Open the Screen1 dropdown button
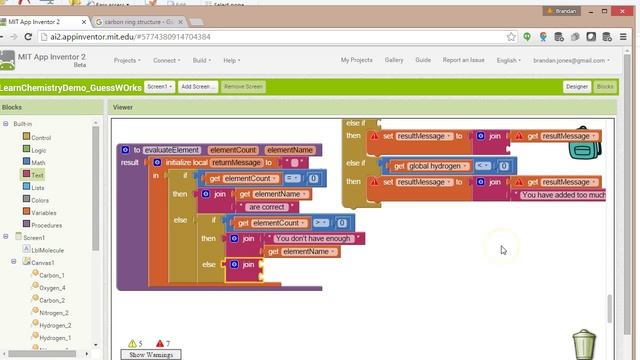Image resolution: width=640 pixels, height=360 pixels. point(159,87)
